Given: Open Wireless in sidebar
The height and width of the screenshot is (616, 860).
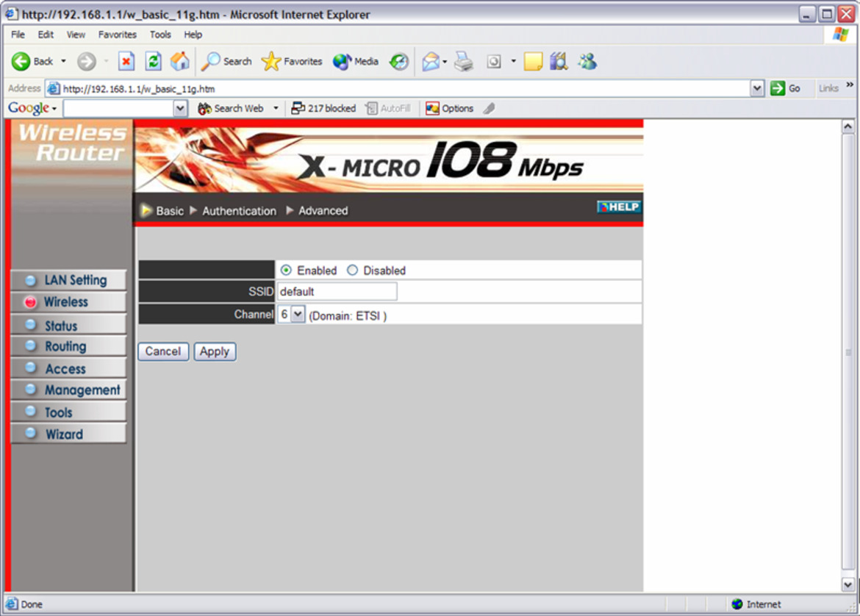Looking at the screenshot, I should [68, 301].
